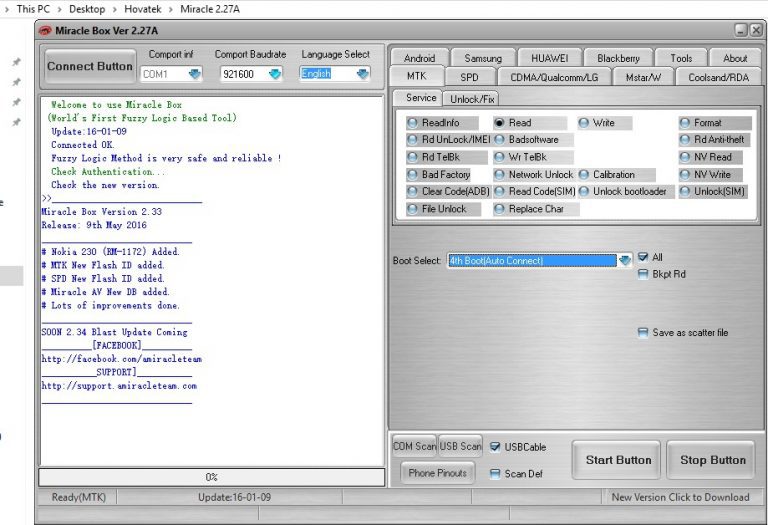Enable the Scan Def checkbox

[495, 474]
